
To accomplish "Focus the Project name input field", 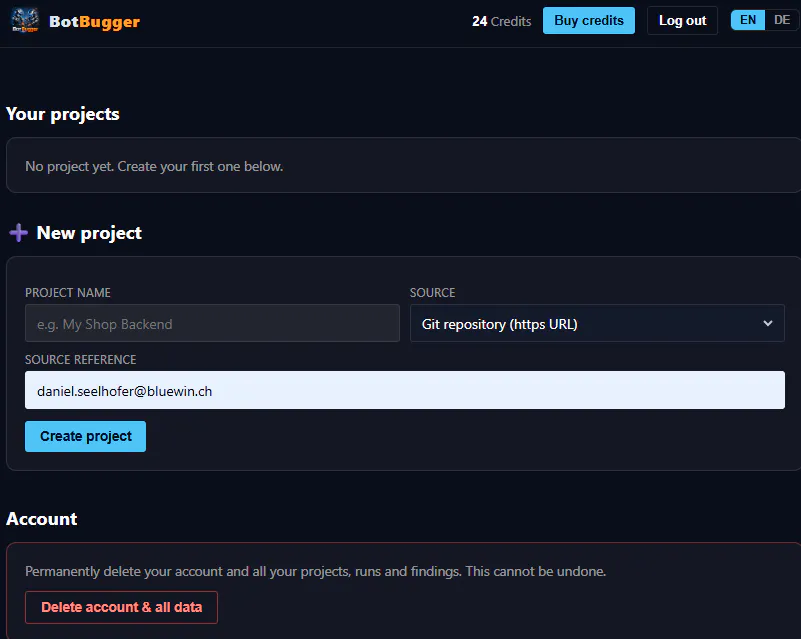I will point(212,323).
